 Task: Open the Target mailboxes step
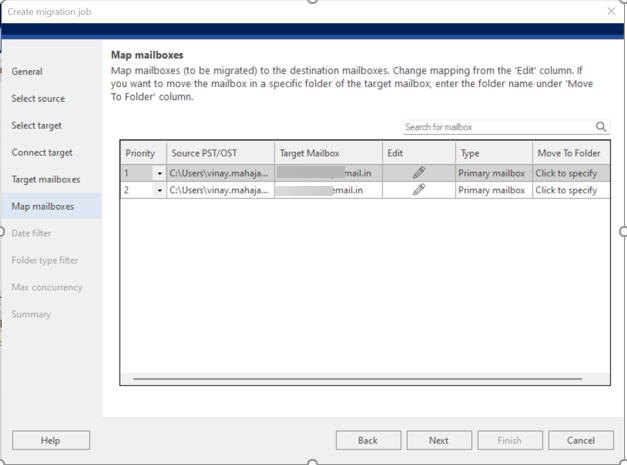[x=46, y=180]
